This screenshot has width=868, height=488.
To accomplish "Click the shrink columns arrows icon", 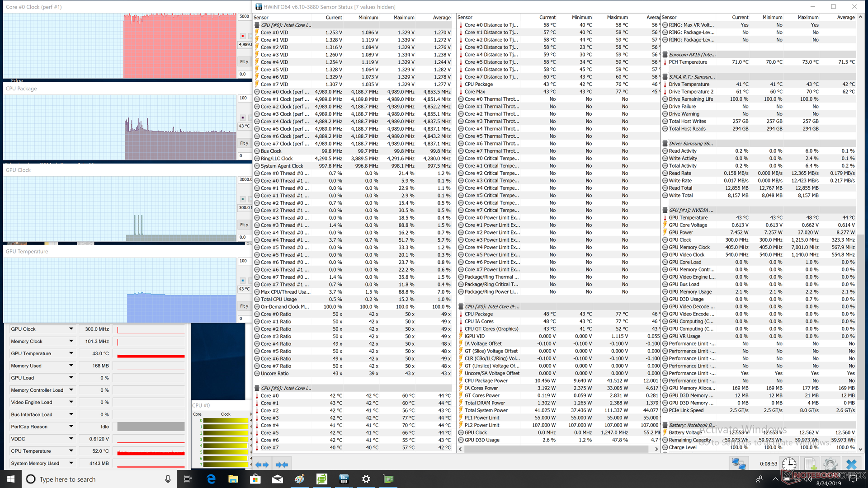I will pos(282,464).
